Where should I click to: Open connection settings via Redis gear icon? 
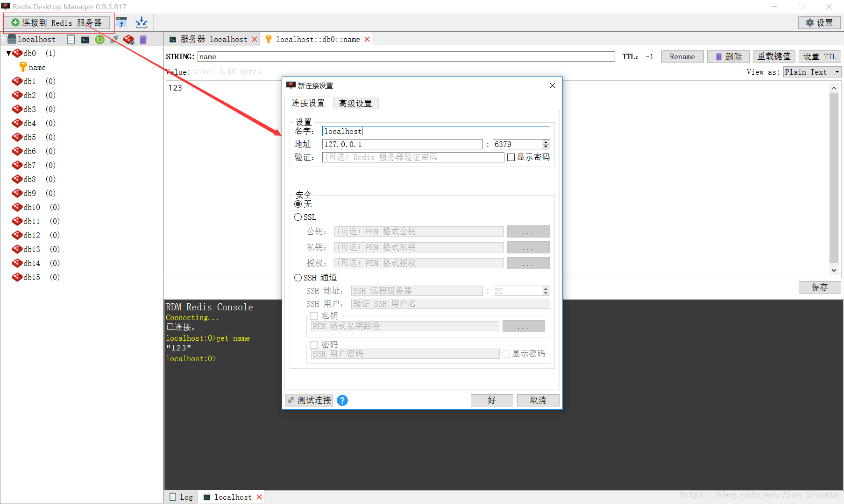129,39
